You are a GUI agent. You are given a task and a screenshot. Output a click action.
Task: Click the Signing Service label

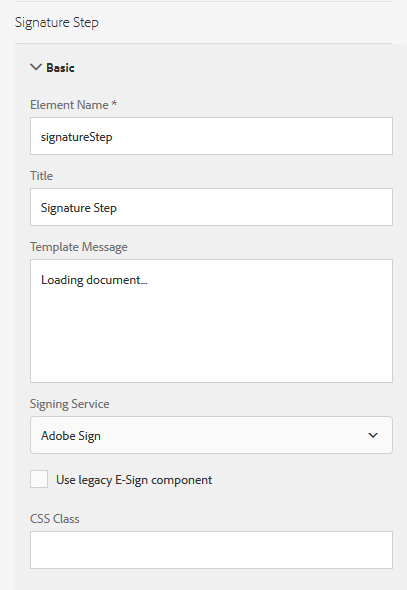tap(70, 404)
